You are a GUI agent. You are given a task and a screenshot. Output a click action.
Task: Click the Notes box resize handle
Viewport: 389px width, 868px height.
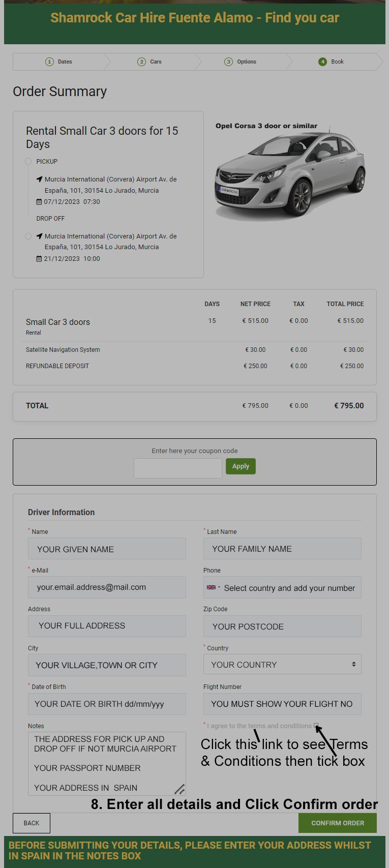(179, 789)
